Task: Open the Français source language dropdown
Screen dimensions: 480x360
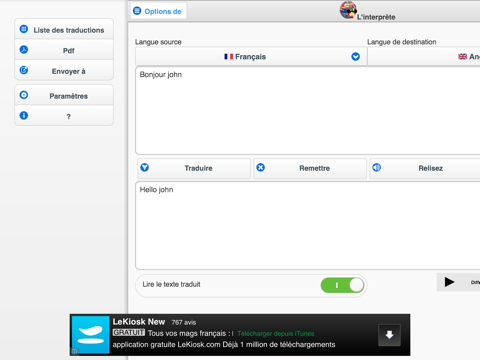Action: [x=251, y=57]
